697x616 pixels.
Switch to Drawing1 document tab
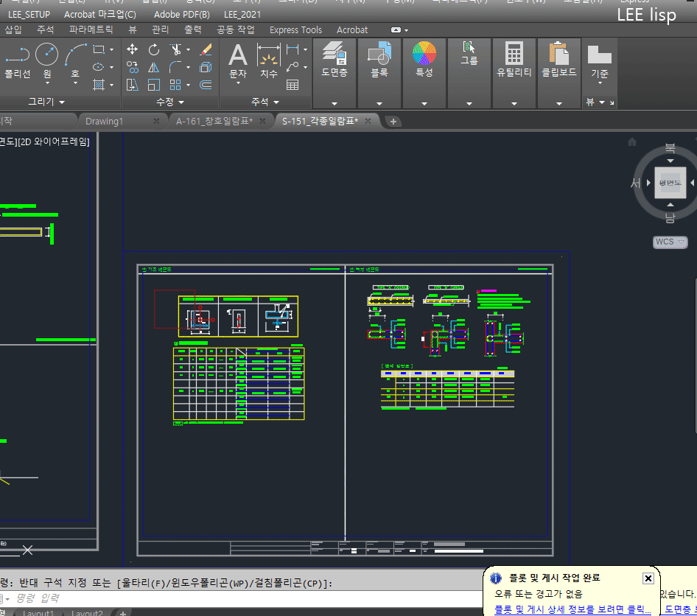pyautogui.click(x=104, y=121)
